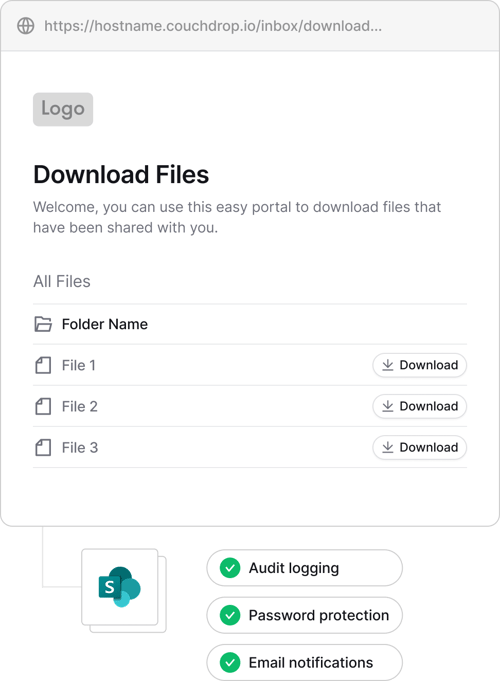This screenshot has height=681, width=500.
Task: Click the globe icon in address bar
Action: tap(26, 26)
